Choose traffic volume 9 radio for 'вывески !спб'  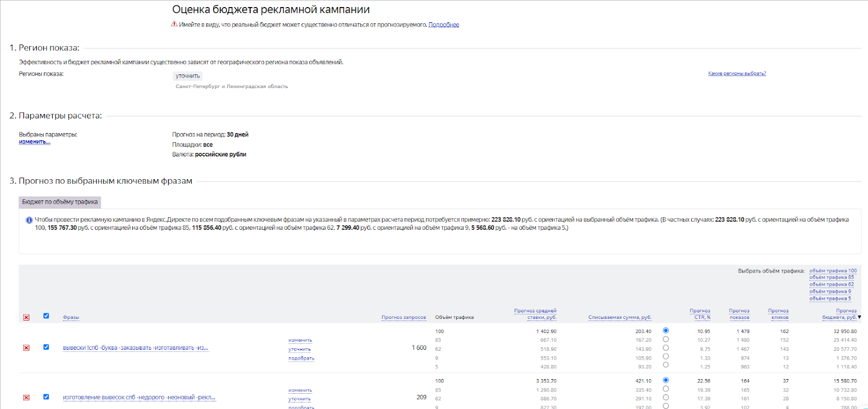click(x=666, y=356)
